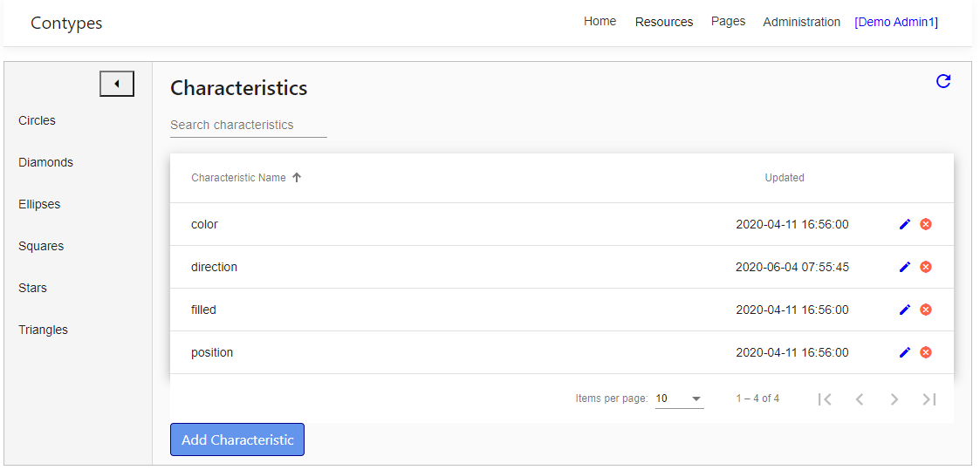This screenshot has width=980, height=470.
Task: Open the Demo Admin1 user link
Action: pos(895,22)
